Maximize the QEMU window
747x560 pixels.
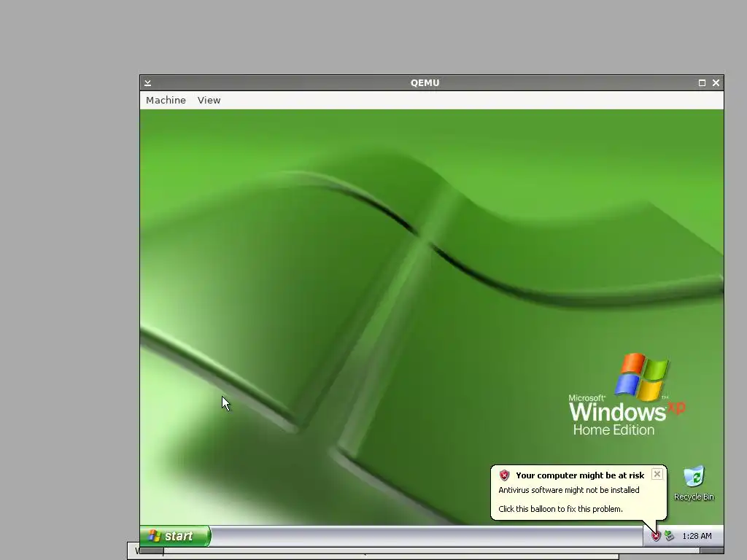click(x=702, y=83)
